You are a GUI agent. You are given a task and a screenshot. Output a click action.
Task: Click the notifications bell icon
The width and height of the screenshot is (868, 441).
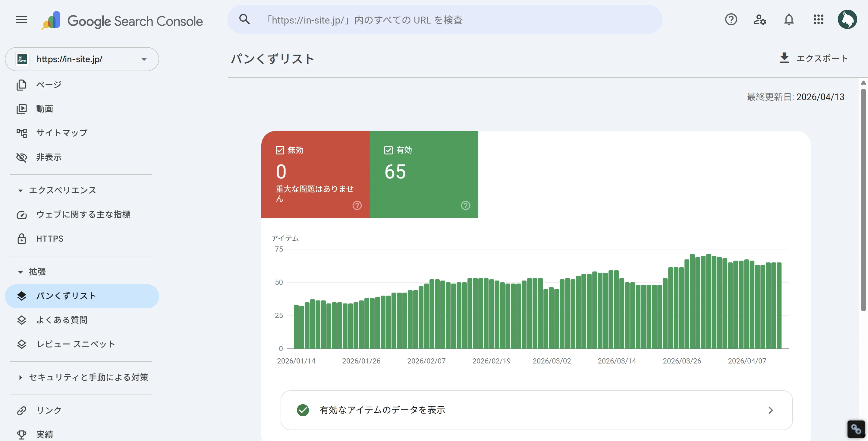(x=788, y=20)
